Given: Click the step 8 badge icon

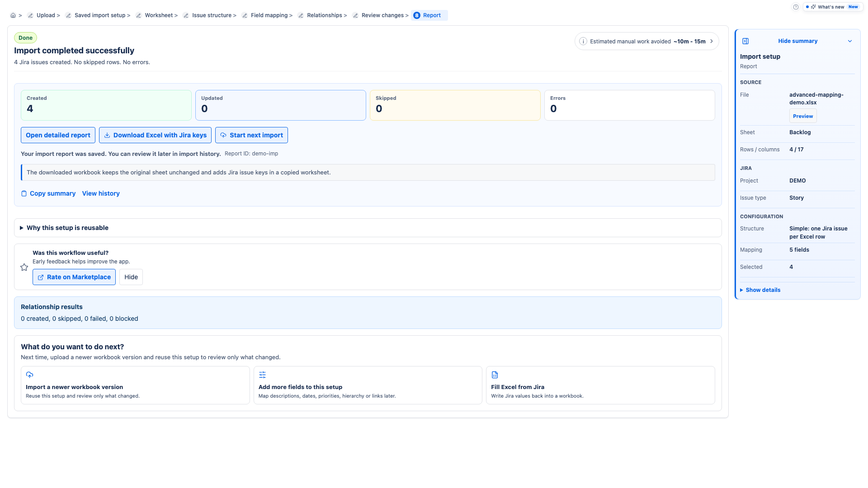Looking at the screenshot, I should coord(417,15).
